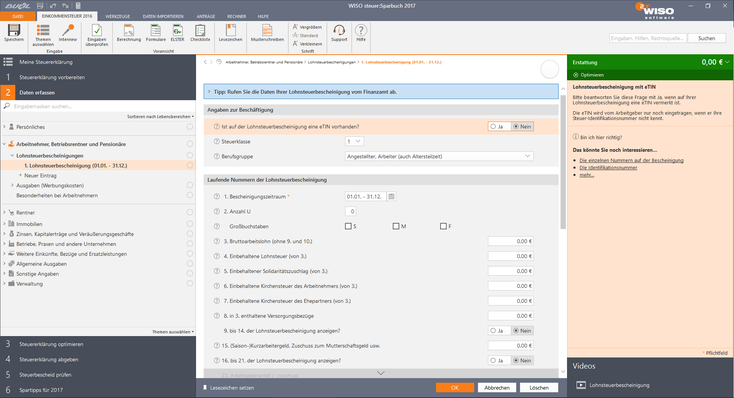Screen dimensions: 734x398
Task: Select Neuer Eintrag in the tree
Action: coord(40,176)
